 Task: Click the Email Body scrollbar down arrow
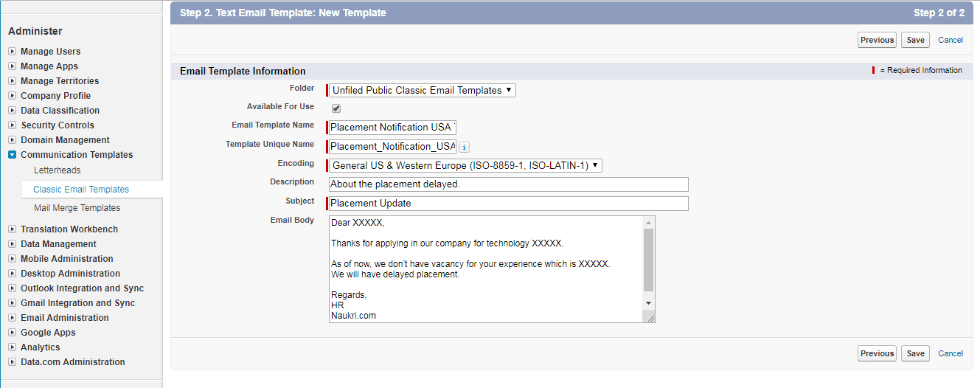click(x=648, y=303)
